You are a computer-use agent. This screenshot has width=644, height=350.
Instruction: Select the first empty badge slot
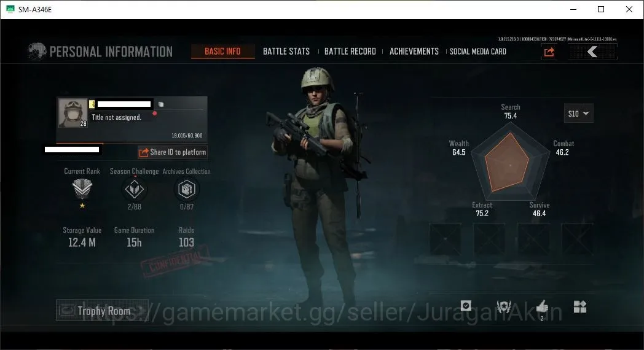(446, 239)
